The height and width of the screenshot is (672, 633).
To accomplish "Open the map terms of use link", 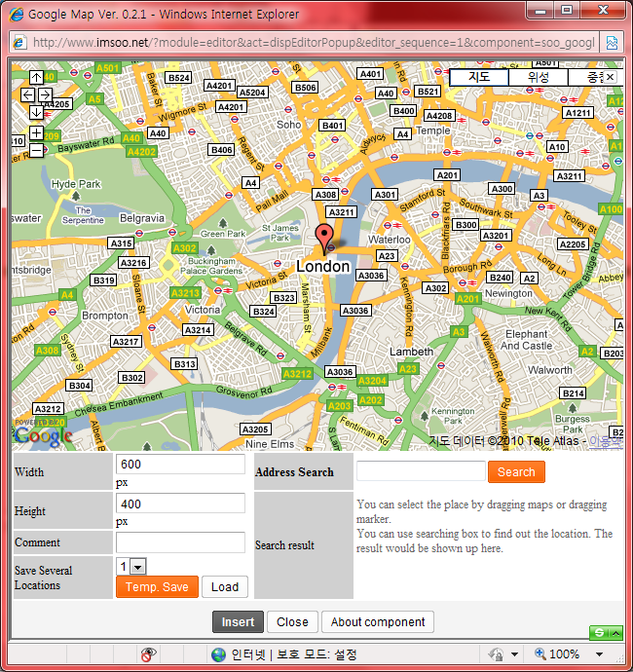I will (x=606, y=441).
